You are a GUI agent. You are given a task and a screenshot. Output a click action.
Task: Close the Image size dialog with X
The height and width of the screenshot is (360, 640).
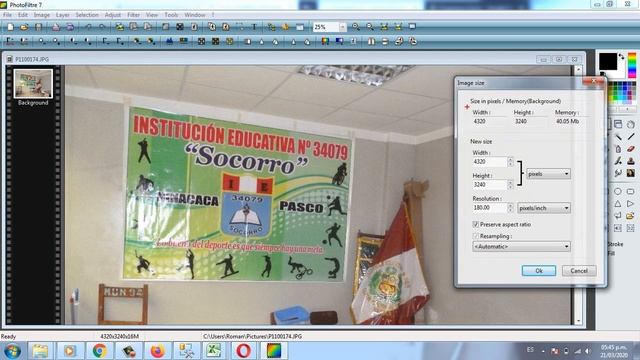[x=594, y=81]
